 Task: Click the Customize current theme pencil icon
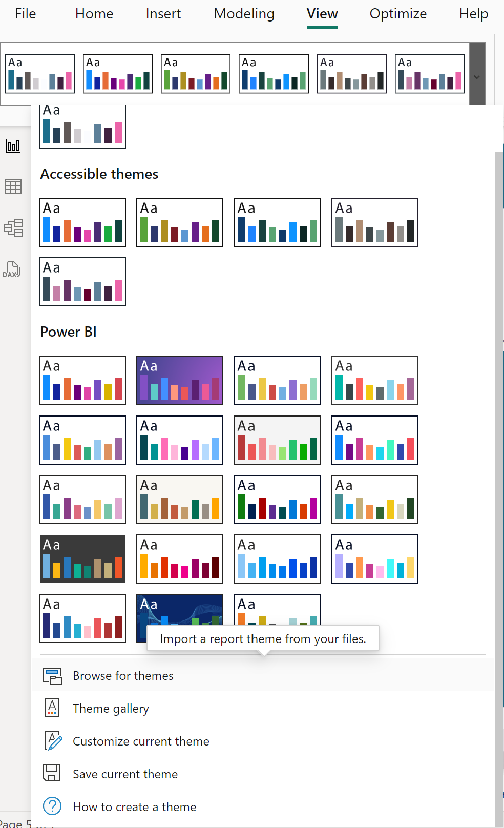pos(52,741)
